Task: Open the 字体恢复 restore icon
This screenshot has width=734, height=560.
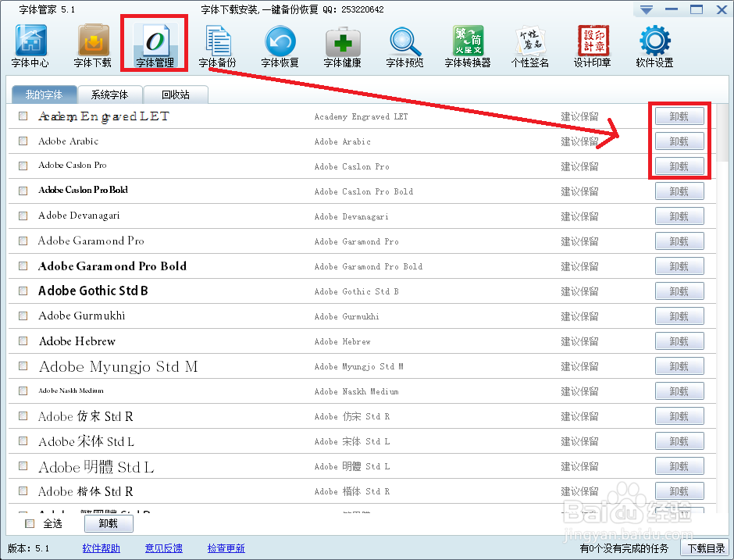Action: click(x=280, y=46)
